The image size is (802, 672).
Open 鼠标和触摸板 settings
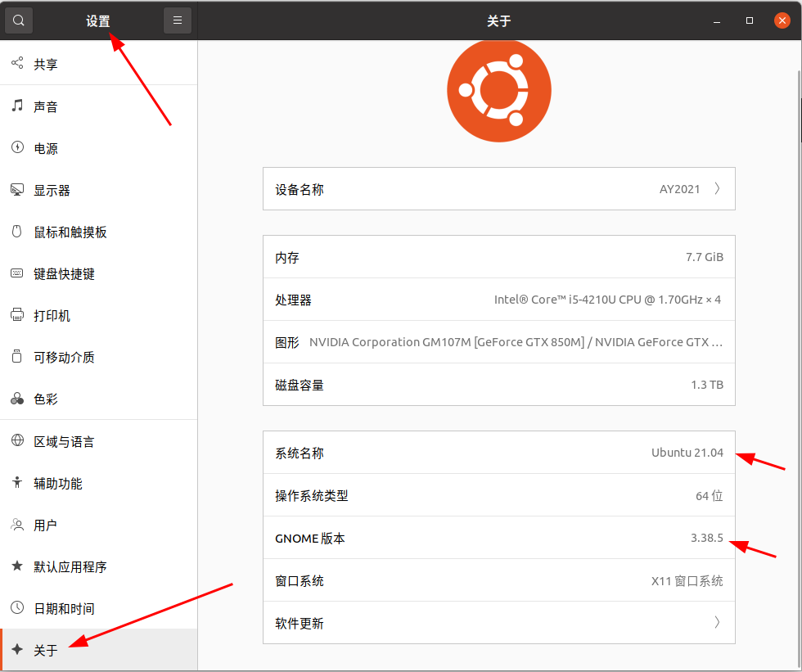coord(99,232)
